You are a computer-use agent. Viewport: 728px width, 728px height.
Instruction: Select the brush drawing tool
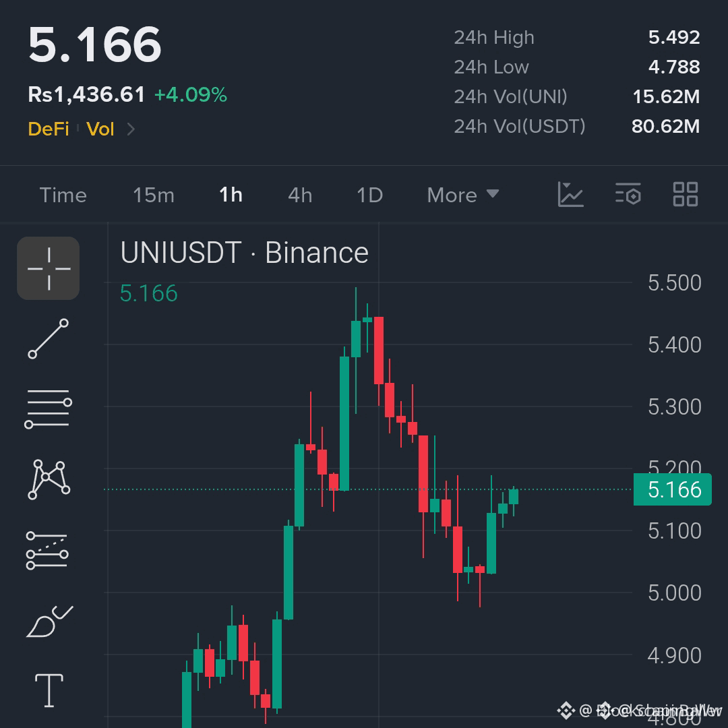[50, 621]
